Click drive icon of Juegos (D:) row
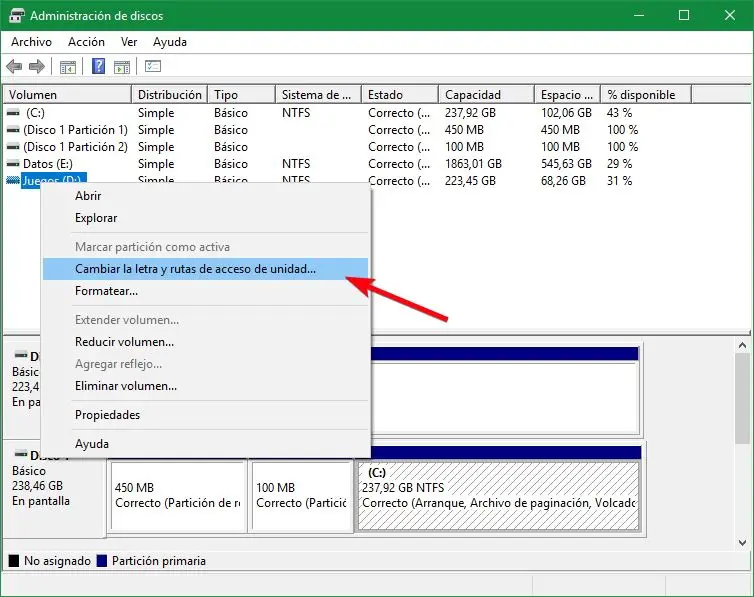The width and height of the screenshot is (754, 597). pos(13,181)
